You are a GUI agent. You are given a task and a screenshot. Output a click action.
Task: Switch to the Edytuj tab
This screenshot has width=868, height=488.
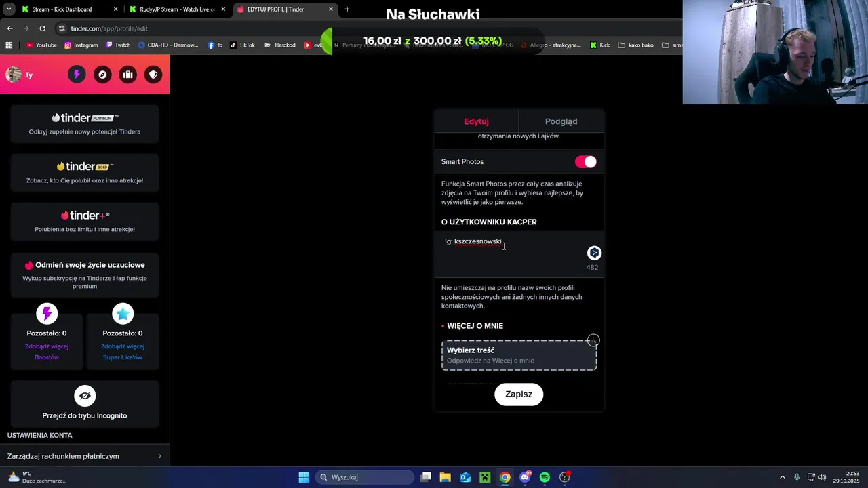coord(476,121)
